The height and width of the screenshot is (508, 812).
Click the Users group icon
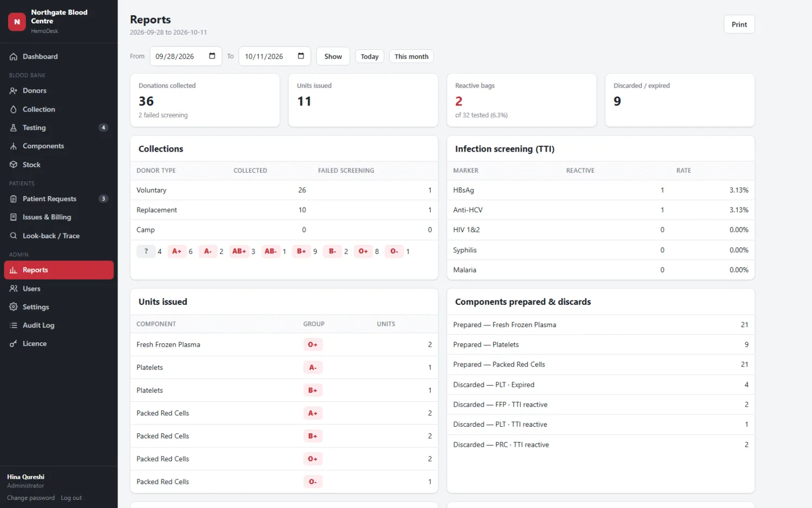pos(14,289)
